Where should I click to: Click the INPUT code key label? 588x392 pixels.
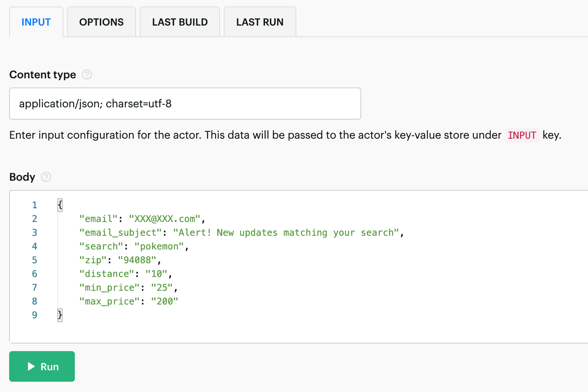pyautogui.click(x=522, y=135)
